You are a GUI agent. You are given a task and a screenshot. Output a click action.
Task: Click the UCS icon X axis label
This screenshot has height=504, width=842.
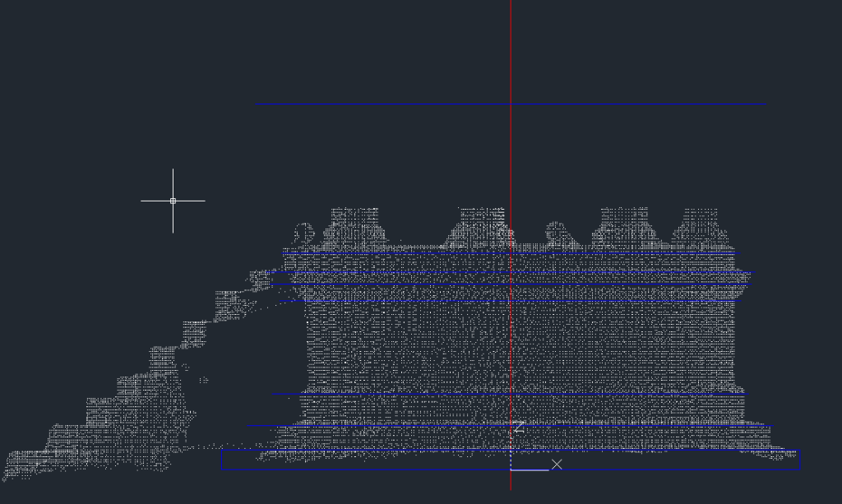(x=557, y=465)
